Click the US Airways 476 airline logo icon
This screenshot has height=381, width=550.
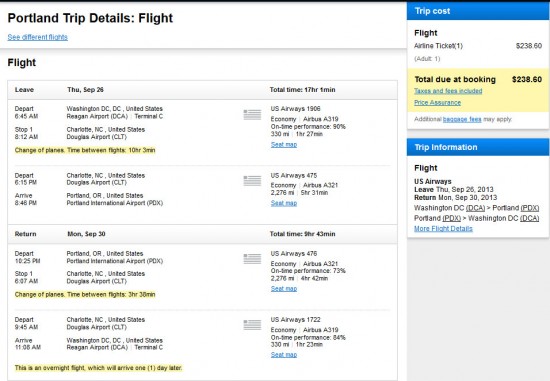pyautogui.click(x=252, y=259)
